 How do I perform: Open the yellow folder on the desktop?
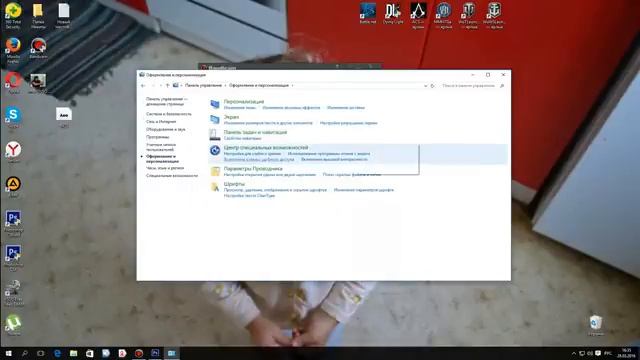(38, 16)
